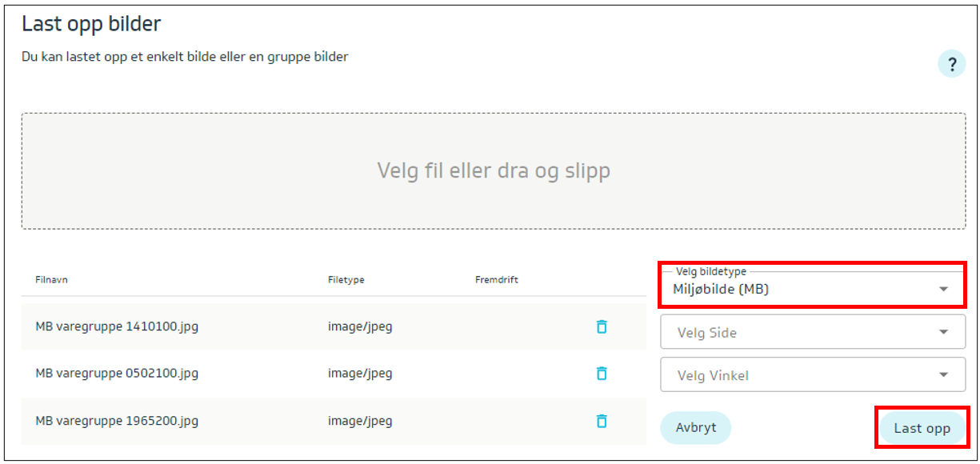Viewport: 980px width, 464px height.
Task: Delete MB varegruppe 1410100.jpg with trash icon
Action: [x=602, y=326]
